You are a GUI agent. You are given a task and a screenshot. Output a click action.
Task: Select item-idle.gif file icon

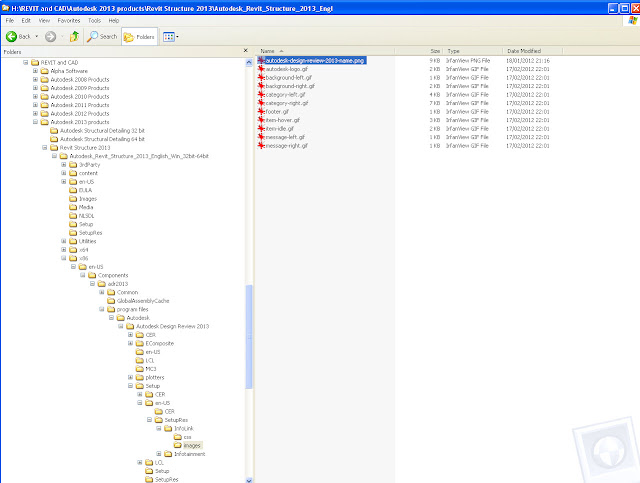[261, 129]
